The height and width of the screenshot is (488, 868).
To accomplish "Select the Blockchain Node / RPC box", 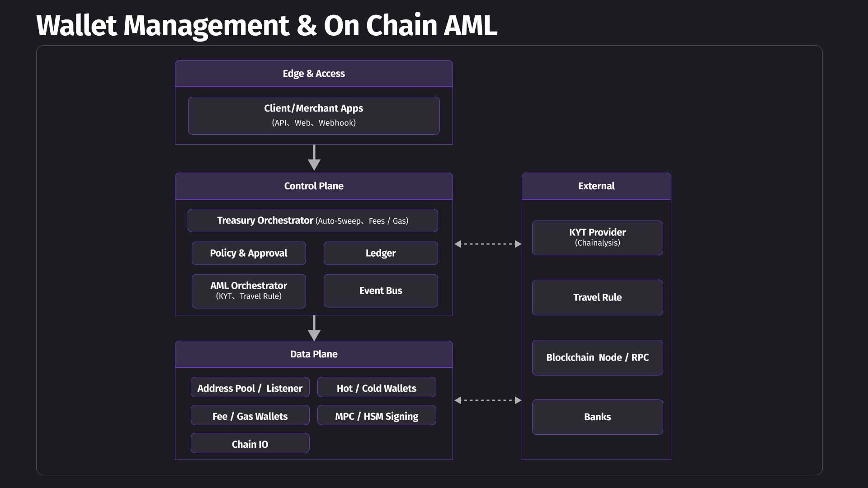I will tap(597, 357).
